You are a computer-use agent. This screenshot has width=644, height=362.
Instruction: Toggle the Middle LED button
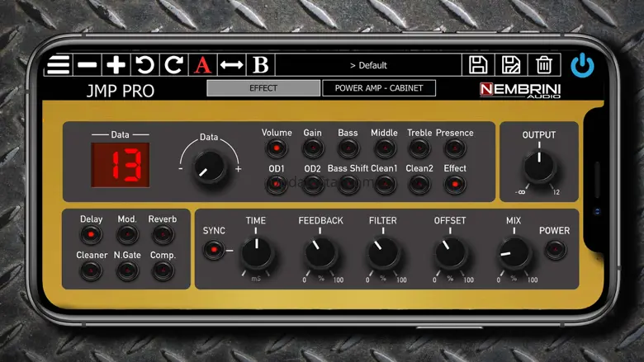pos(385,148)
